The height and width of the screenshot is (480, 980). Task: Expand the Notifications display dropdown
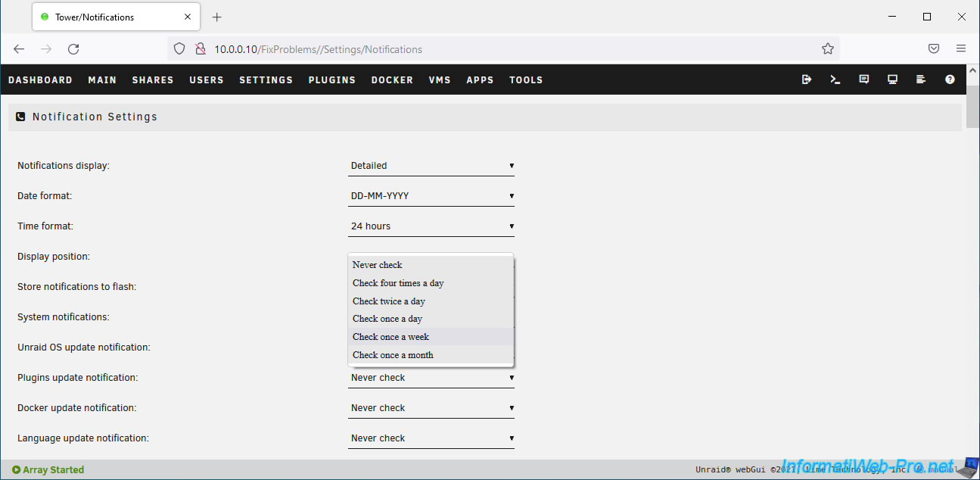click(431, 166)
